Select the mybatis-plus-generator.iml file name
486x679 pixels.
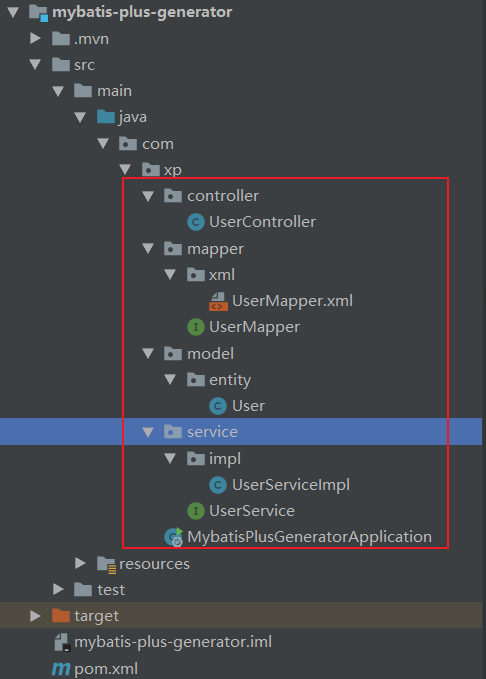pos(173,642)
